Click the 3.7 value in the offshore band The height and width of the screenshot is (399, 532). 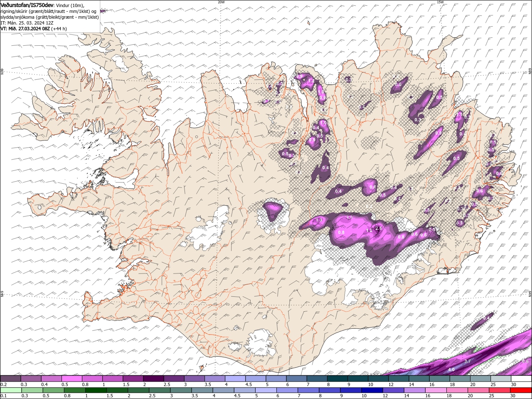tap(467, 361)
